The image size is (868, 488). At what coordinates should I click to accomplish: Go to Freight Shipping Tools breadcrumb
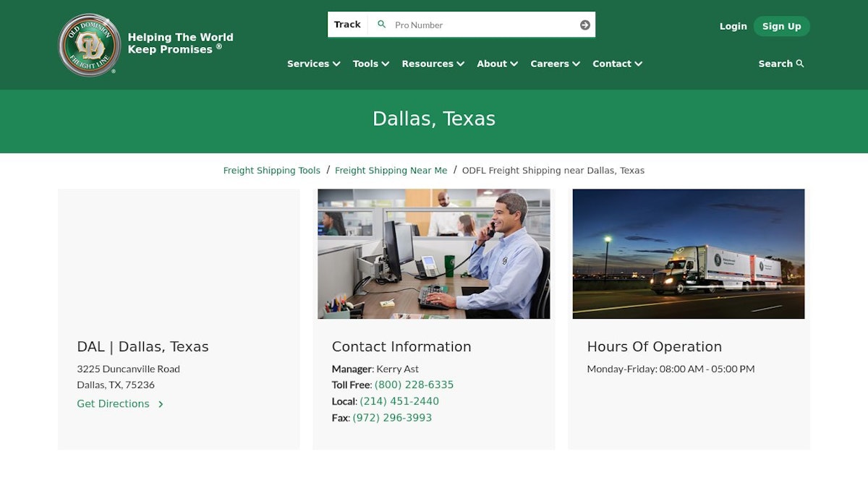coord(271,171)
